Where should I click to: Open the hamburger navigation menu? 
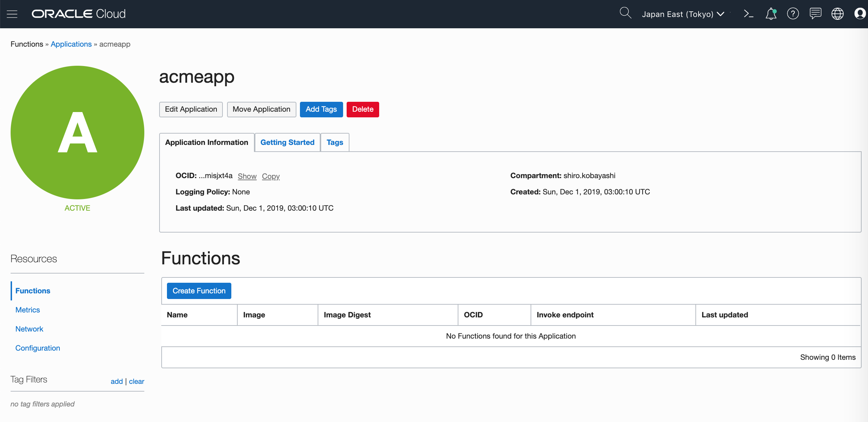(12, 14)
